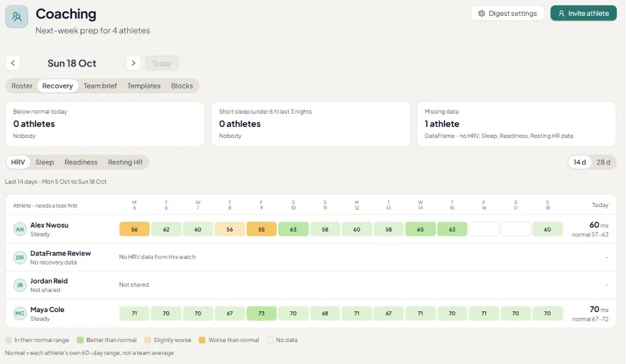Viewport: 626px width, 364px height.
Task: Jump to Today's date
Action: pyautogui.click(x=161, y=64)
